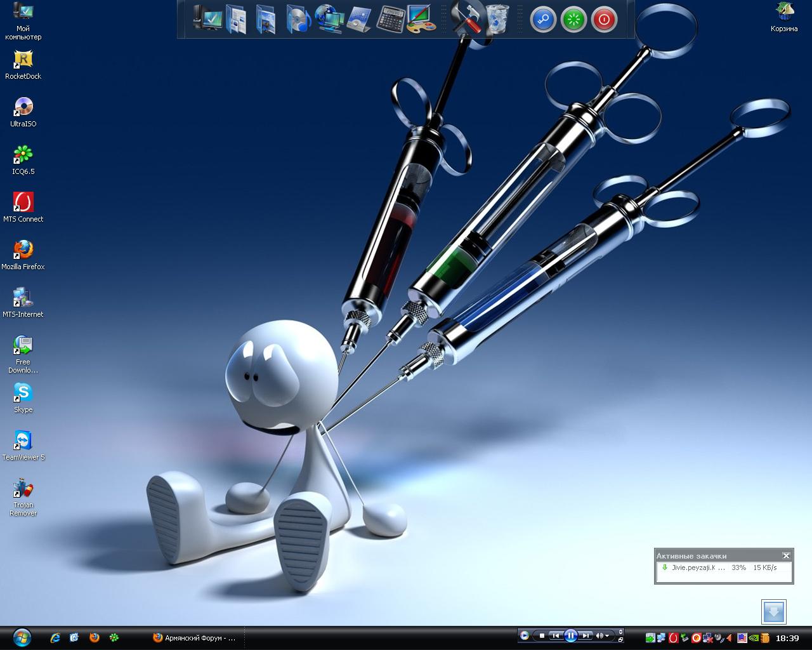Click the blue download drop-box arrow widget

point(773,612)
